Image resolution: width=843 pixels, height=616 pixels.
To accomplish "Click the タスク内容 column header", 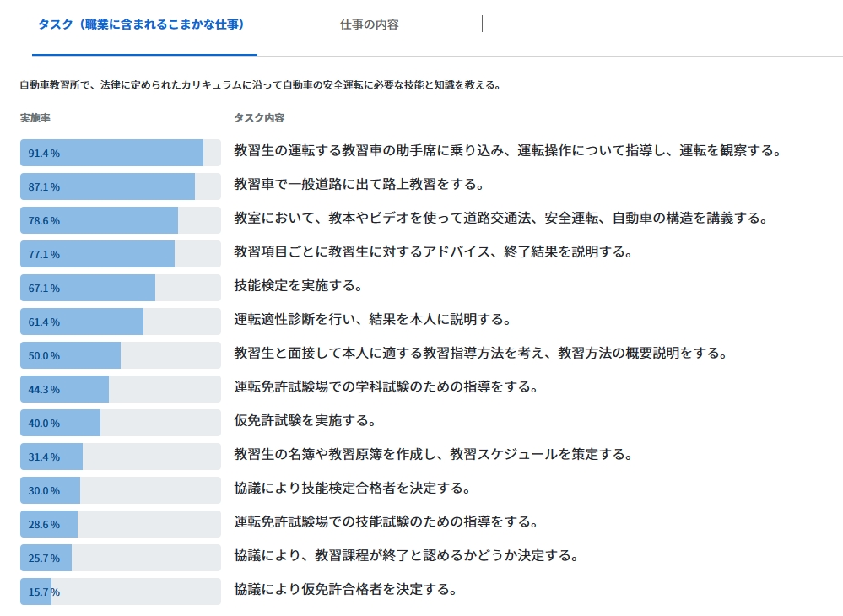I will [x=259, y=118].
